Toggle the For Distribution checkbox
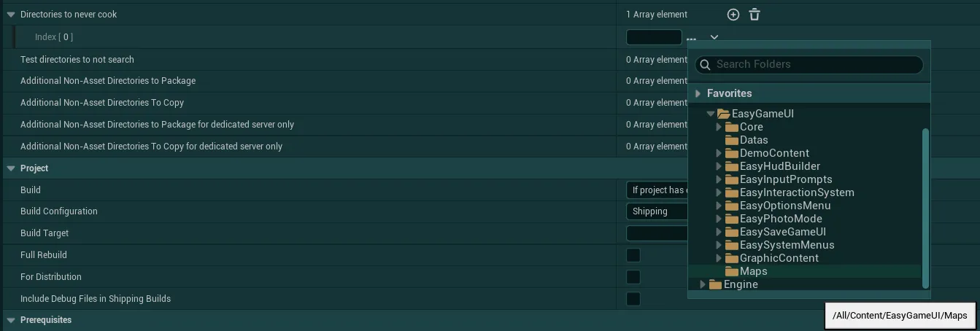 [x=633, y=277]
